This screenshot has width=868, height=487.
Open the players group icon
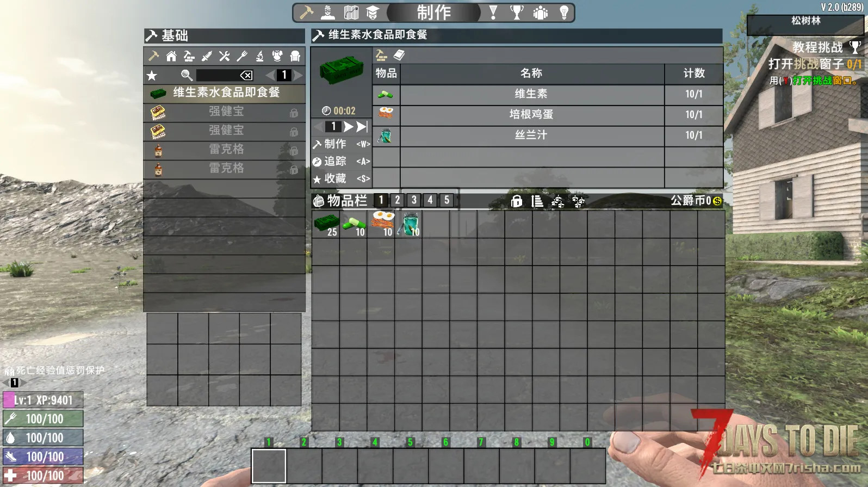point(540,13)
